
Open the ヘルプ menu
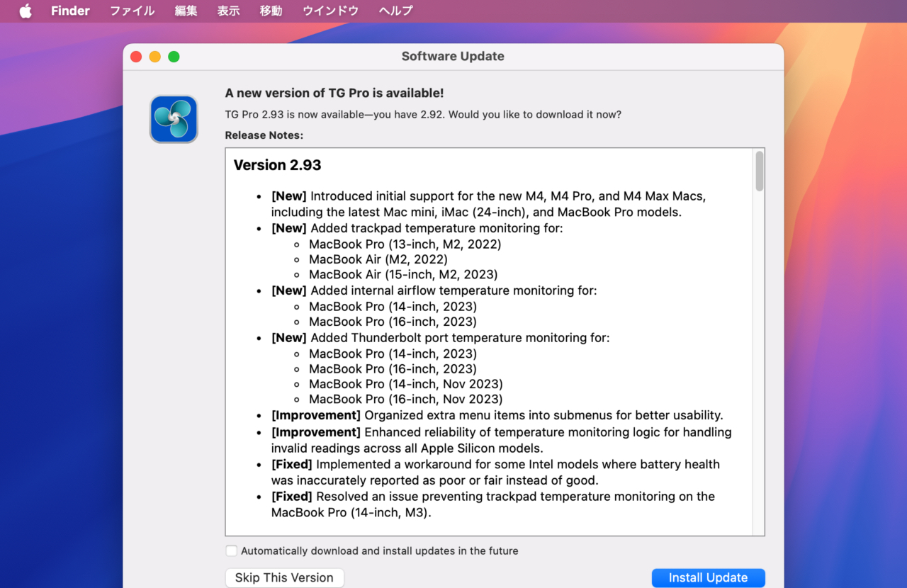click(x=395, y=11)
